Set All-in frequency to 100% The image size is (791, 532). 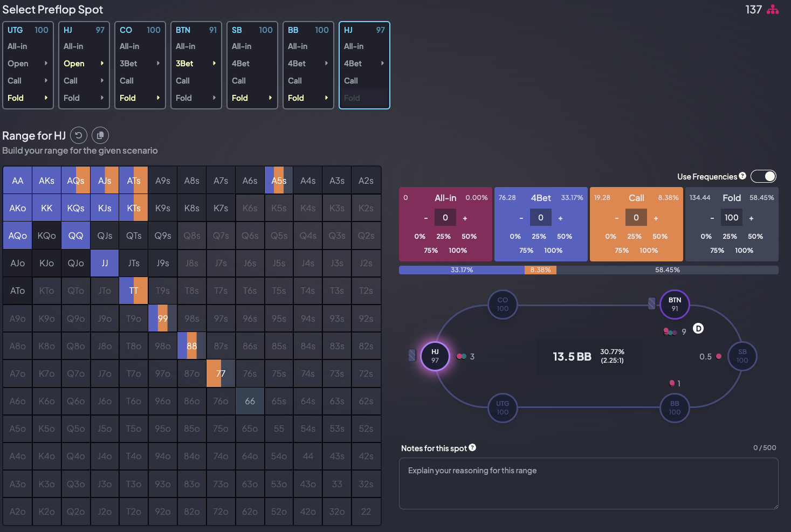coord(458,250)
